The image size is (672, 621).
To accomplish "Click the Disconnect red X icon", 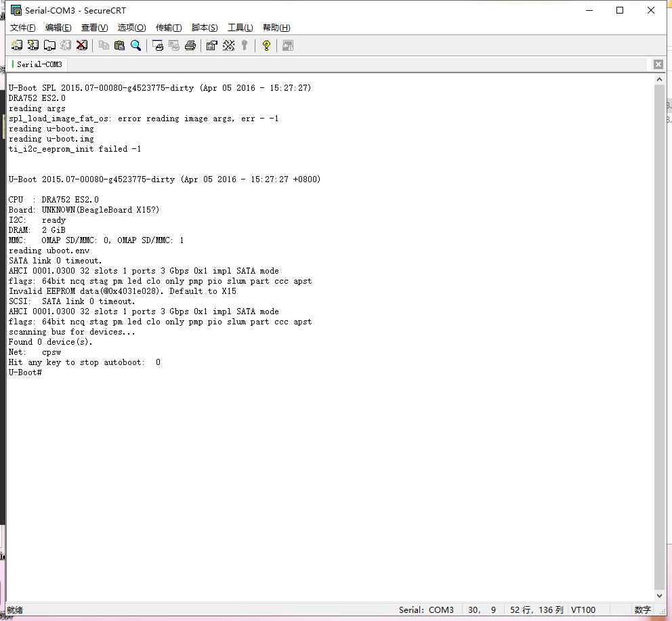I will coord(82,45).
